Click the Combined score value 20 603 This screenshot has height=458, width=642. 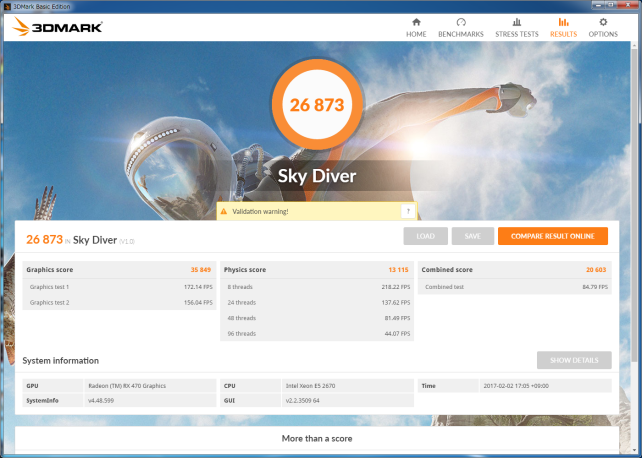(596, 270)
